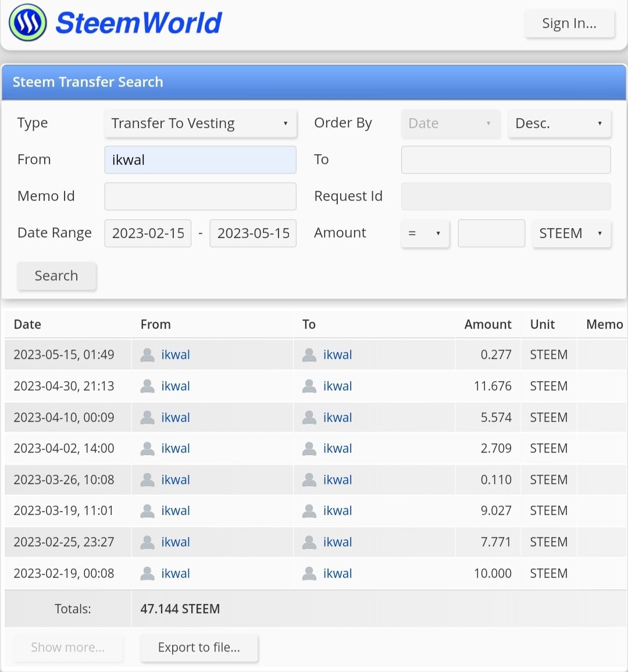Viewport: 628px width, 672px height.
Task: Open ikwal sender link in 2023-04-30 row
Action: coord(176,386)
